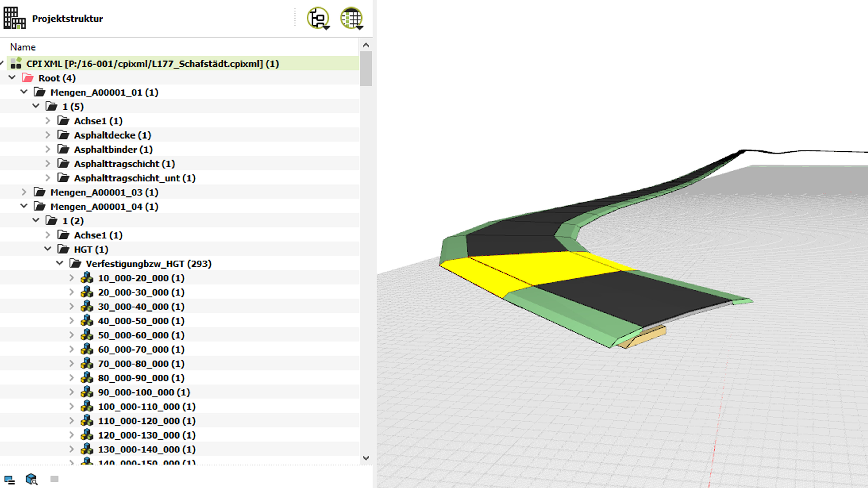Click the gray square icon at bottom
Viewport: 868px width, 488px height.
pos(54,479)
